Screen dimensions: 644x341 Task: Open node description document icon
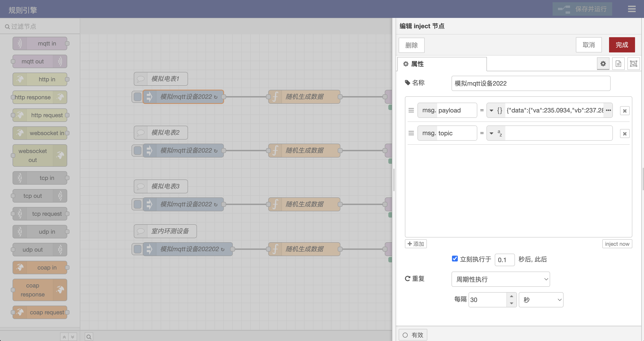click(618, 64)
